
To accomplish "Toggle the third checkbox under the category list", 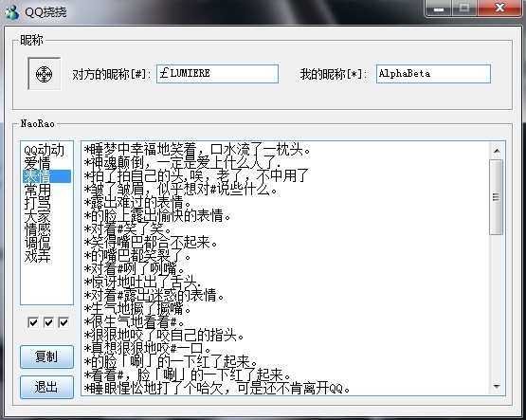I will pyautogui.click(x=63, y=322).
